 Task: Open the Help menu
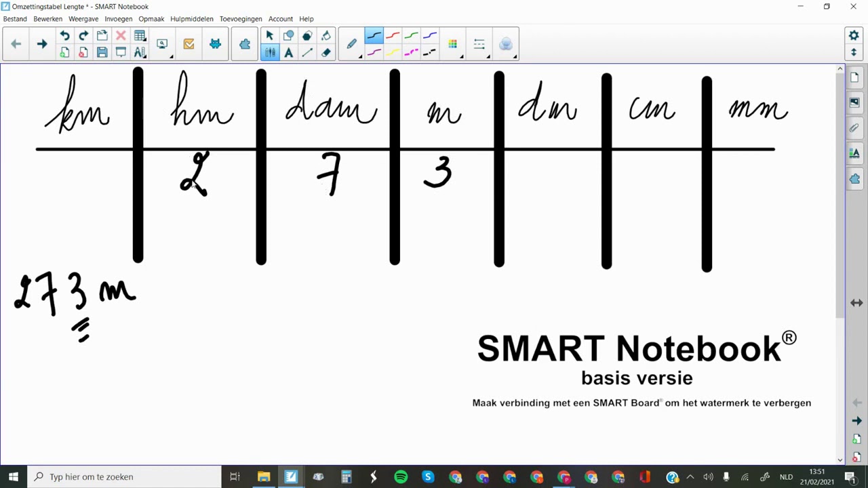307,19
